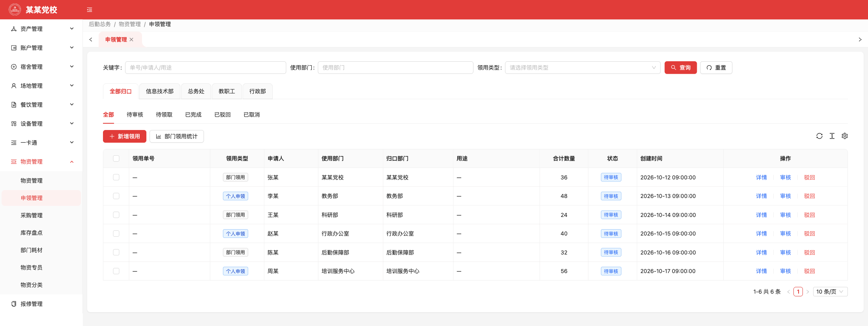868x326 pixels.
Task: Click the 查询 search button
Action: pos(681,68)
